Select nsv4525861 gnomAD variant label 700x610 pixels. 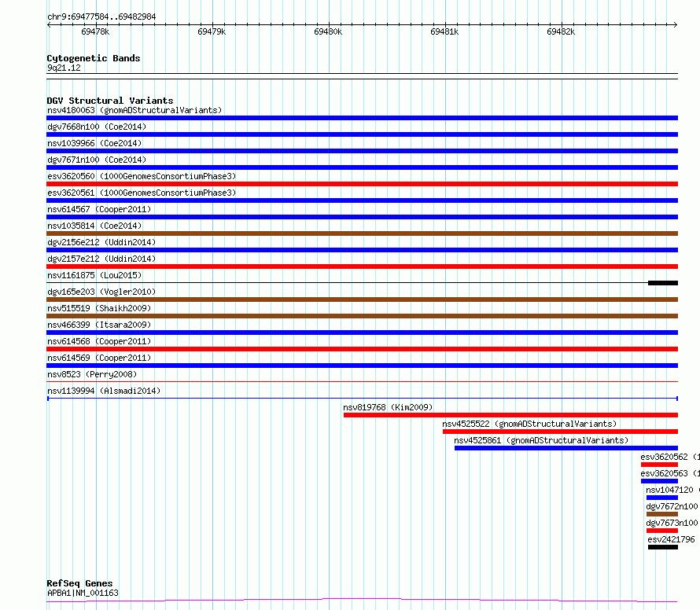541,440
